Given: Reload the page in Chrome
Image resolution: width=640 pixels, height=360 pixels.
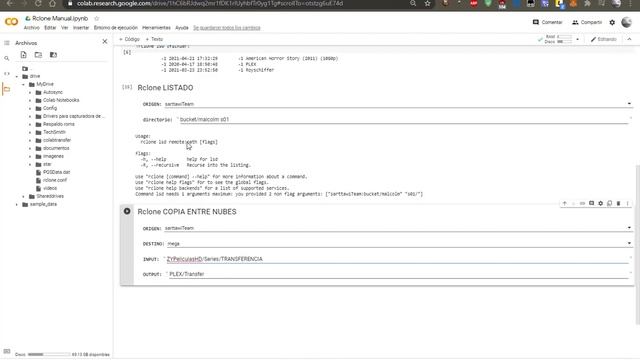Looking at the screenshot, I should pos(38,4).
